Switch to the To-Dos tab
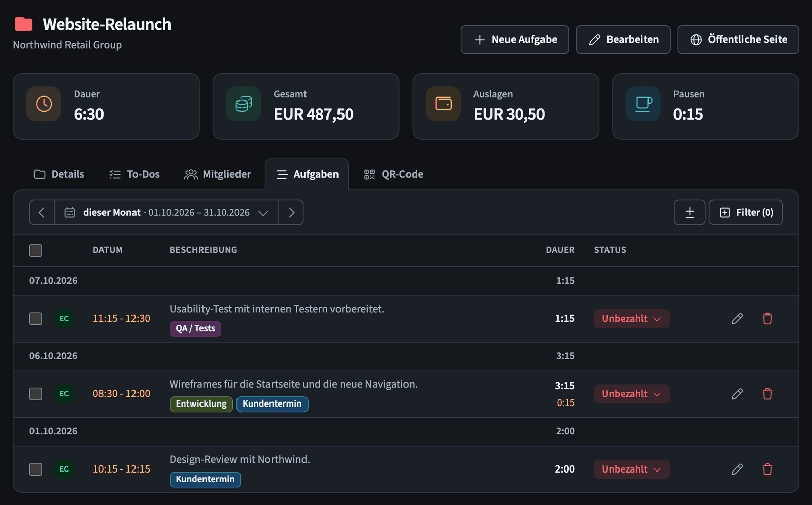This screenshot has width=812, height=505. coord(134,174)
